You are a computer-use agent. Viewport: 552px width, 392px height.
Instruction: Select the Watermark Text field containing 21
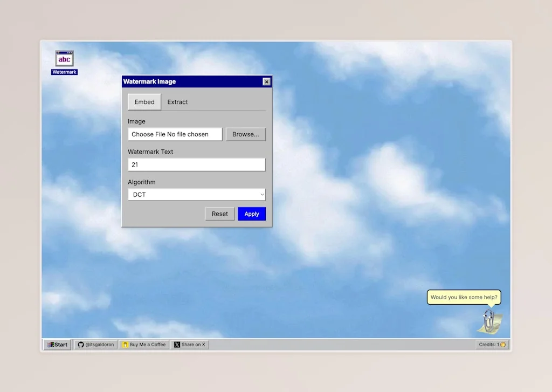point(196,164)
